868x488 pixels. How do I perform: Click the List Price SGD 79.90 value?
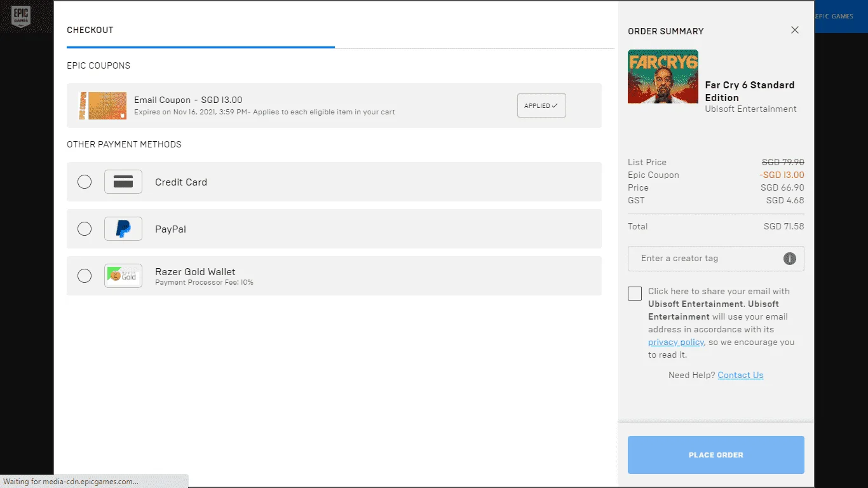click(x=783, y=162)
